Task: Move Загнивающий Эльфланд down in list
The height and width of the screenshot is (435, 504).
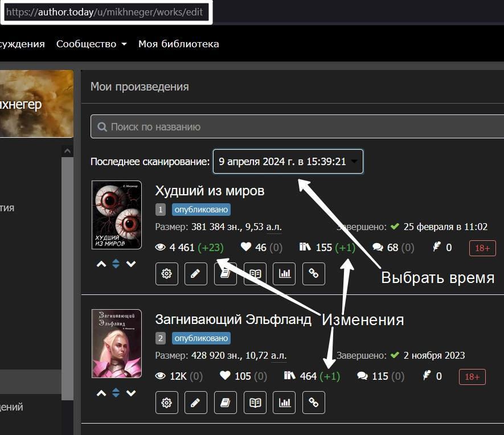Action: click(x=131, y=393)
